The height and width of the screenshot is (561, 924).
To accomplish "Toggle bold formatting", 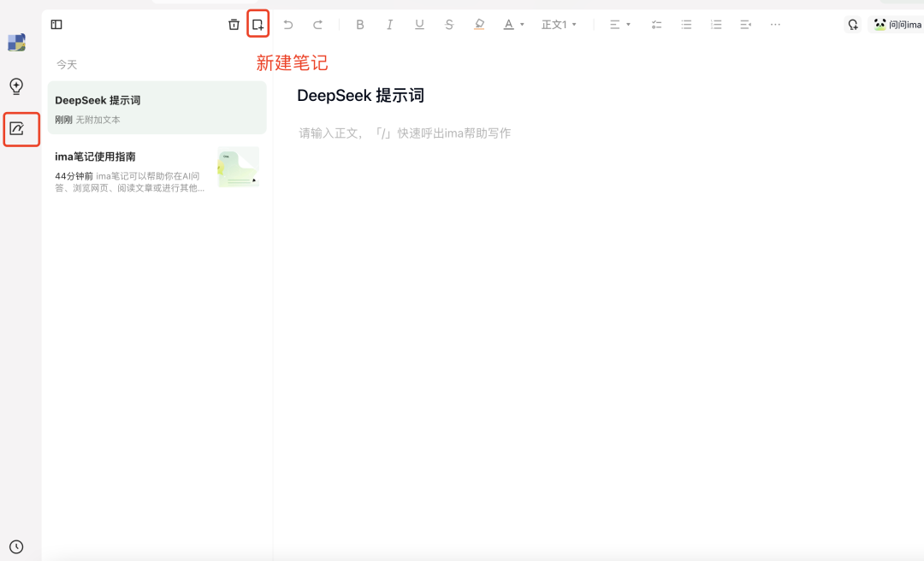I will click(360, 25).
